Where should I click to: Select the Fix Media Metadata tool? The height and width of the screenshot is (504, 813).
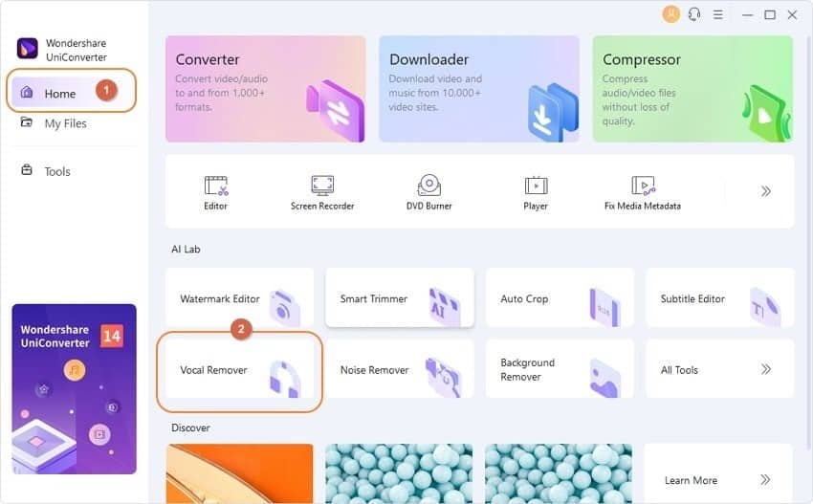click(x=643, y=192)
